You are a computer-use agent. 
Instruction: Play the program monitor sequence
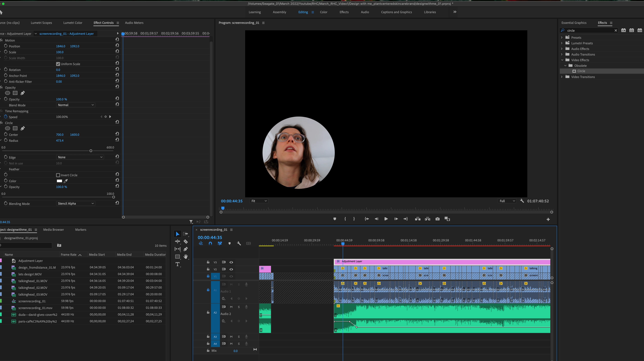click(386, 219)
